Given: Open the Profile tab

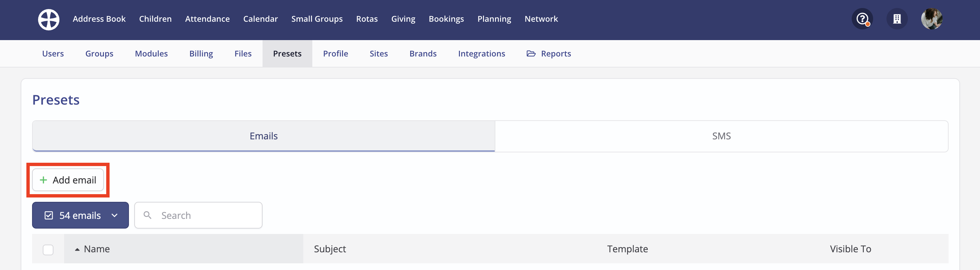Looking at the screenshot, I should click(x=336, y=54).
